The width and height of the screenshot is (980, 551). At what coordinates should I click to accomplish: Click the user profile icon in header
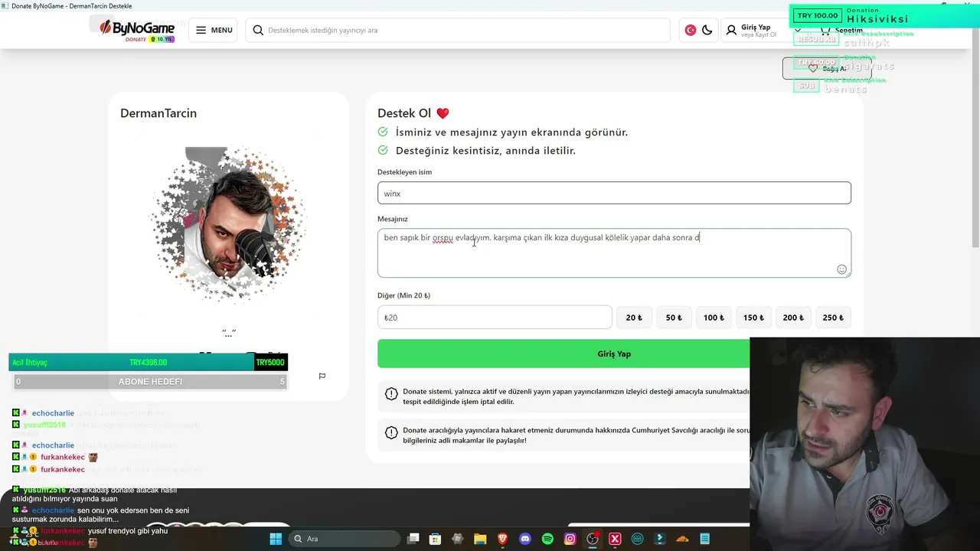(731, 30)
